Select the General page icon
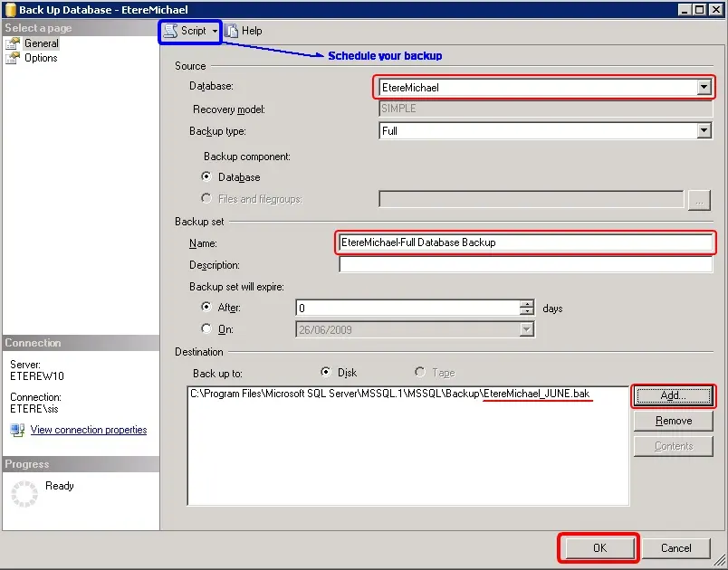728x570 pixels. 13,43
